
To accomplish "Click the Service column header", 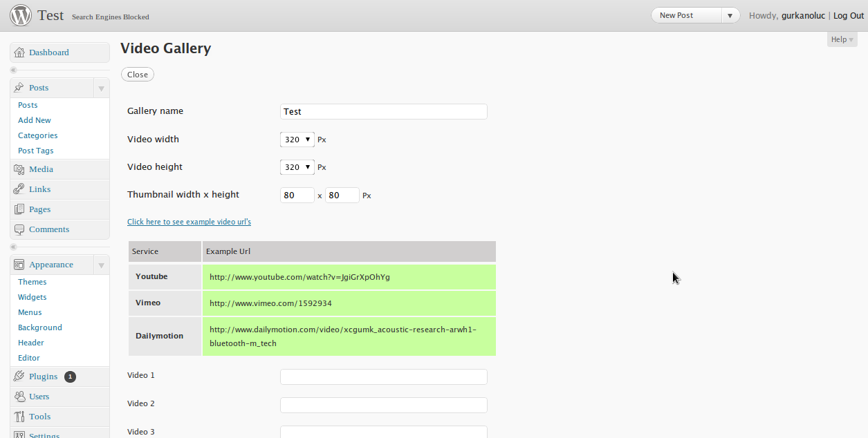I will coord(165,251).
